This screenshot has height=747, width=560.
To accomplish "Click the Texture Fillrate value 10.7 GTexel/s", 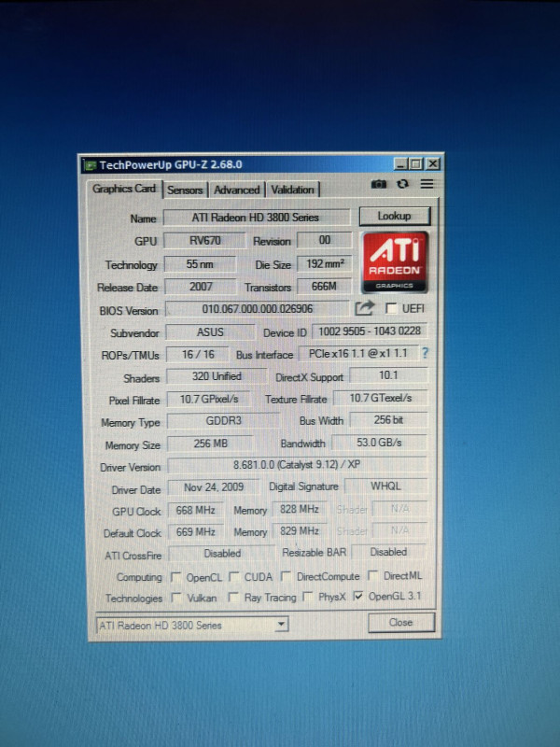I will coord(381,398).
